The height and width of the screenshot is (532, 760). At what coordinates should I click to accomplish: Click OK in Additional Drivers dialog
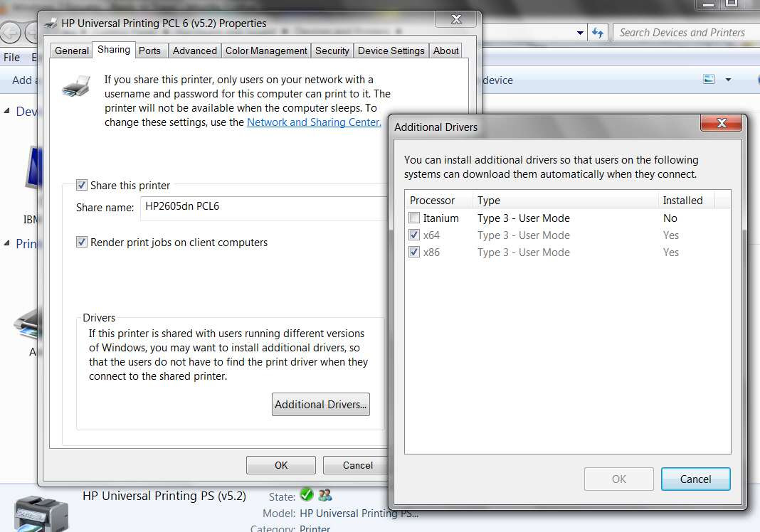tap(619, 479)
